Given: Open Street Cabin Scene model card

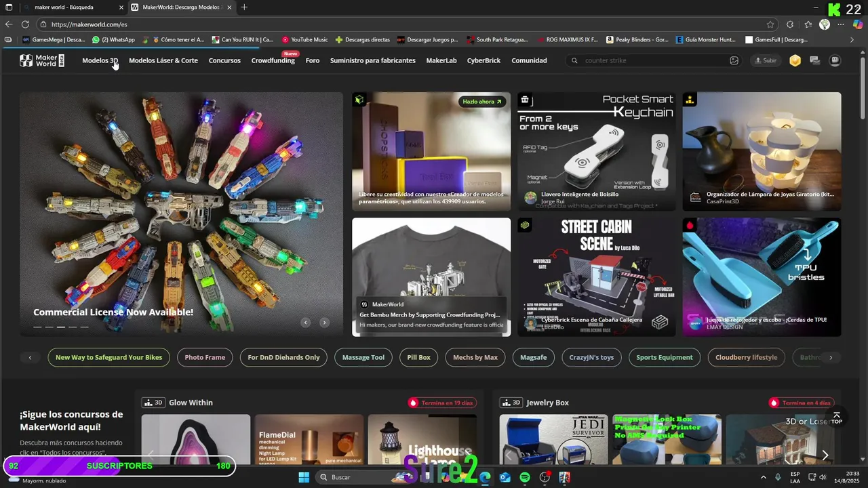Looking at the screenshot, I should coord(596,277).
